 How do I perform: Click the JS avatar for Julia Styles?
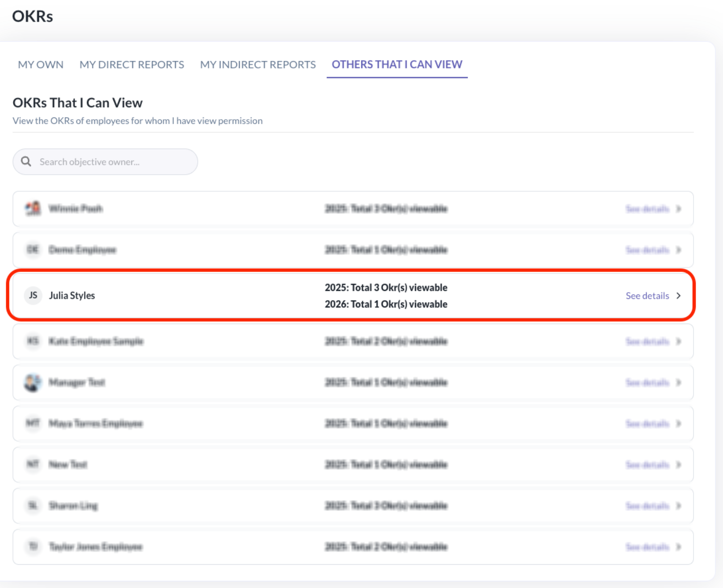(33, 295)
